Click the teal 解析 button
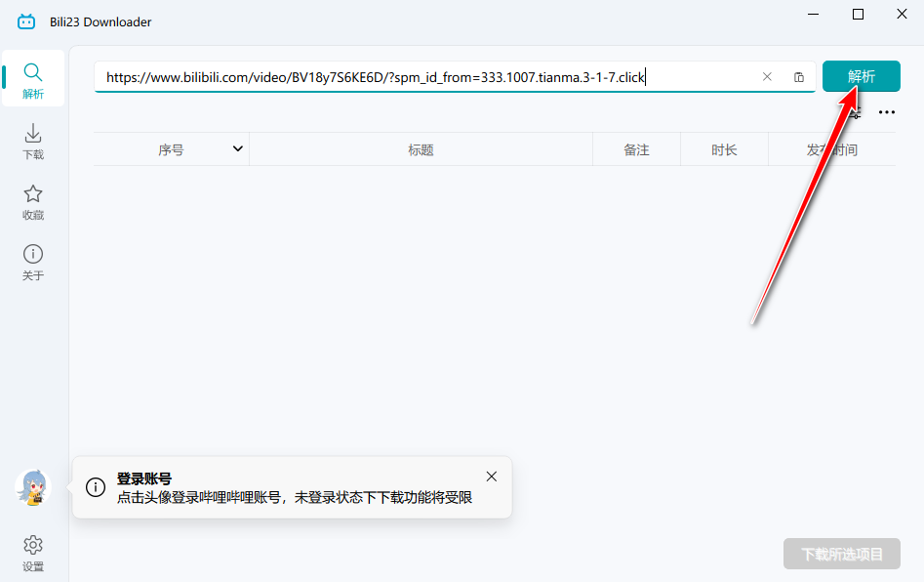This screenshot has height=582, width=924. point(861,76)
